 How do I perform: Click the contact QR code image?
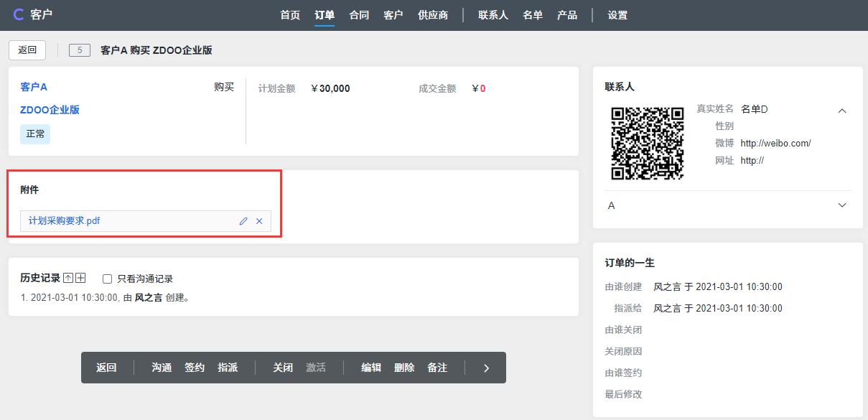point(647,143)
